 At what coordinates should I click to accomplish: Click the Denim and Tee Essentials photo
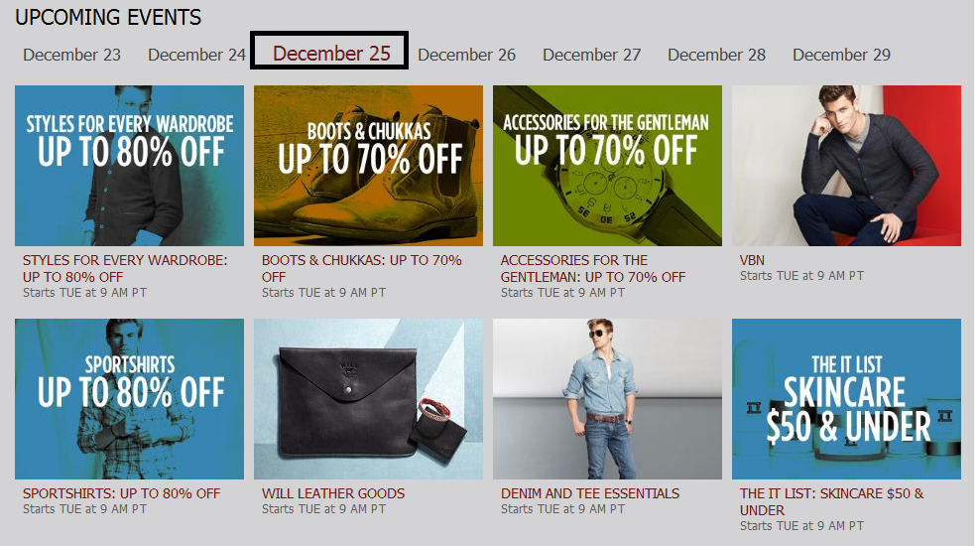(x=607, y=399)
